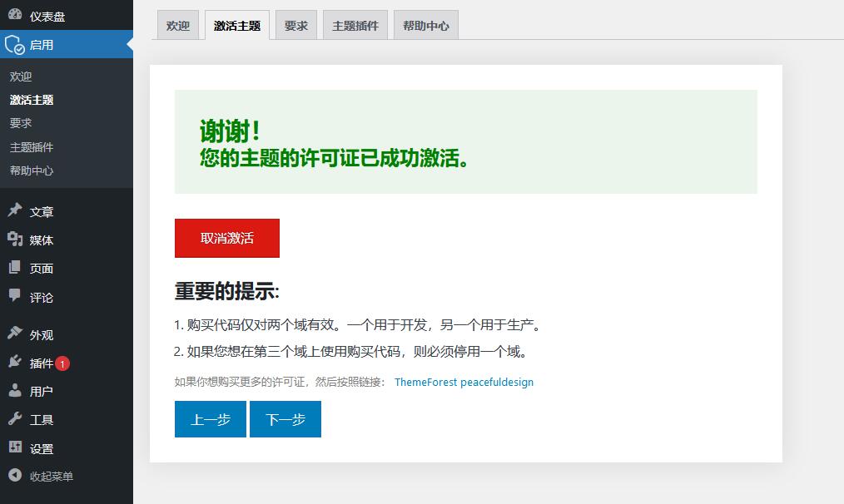Open the 主题插件 tab
The width and height of the screenshot is (844, 504).
tap(355, 25)
